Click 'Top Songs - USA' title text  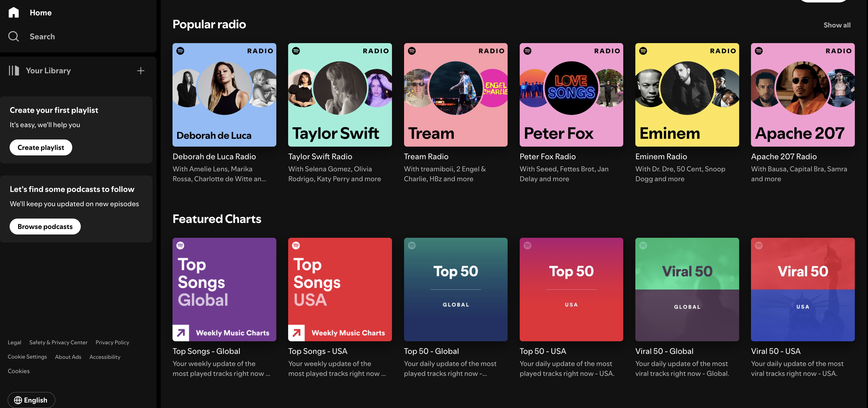coord(318,351)
